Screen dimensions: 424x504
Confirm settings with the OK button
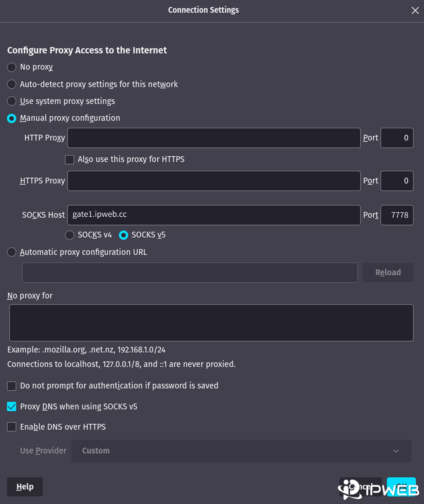(x=401, y=487)
